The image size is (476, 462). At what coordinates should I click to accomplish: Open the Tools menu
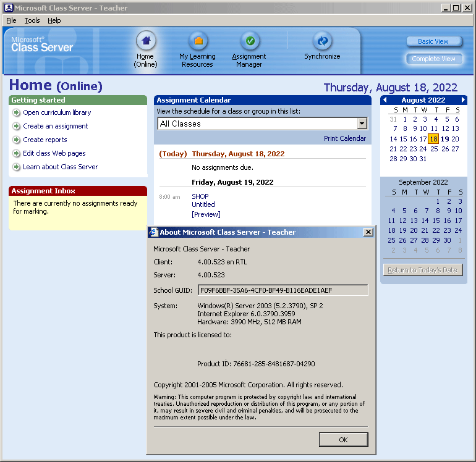32,20
